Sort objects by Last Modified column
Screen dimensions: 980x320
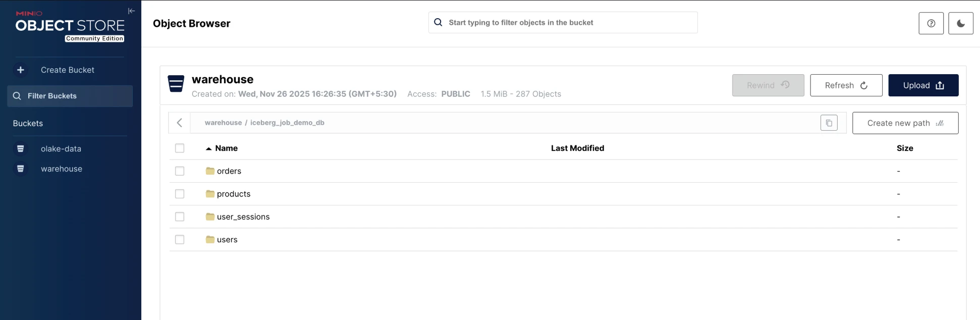[x=577, y=148]
